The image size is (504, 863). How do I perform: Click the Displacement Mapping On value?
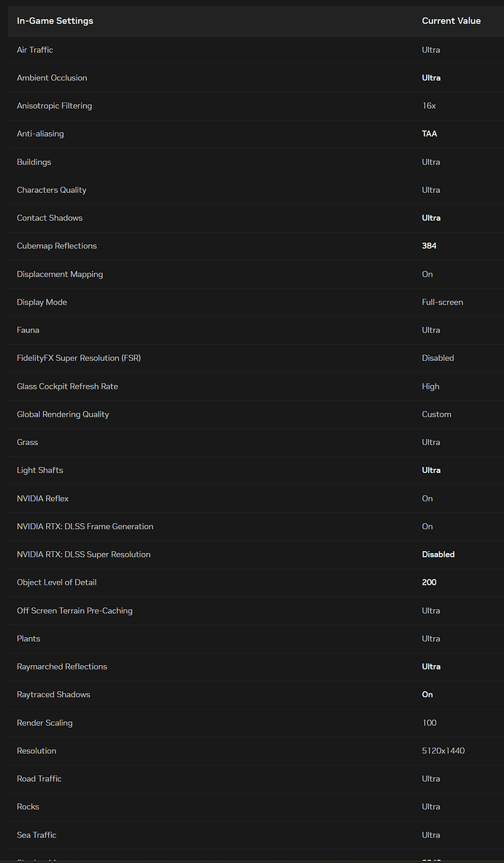pyautogui.click(x=427, y=274)
